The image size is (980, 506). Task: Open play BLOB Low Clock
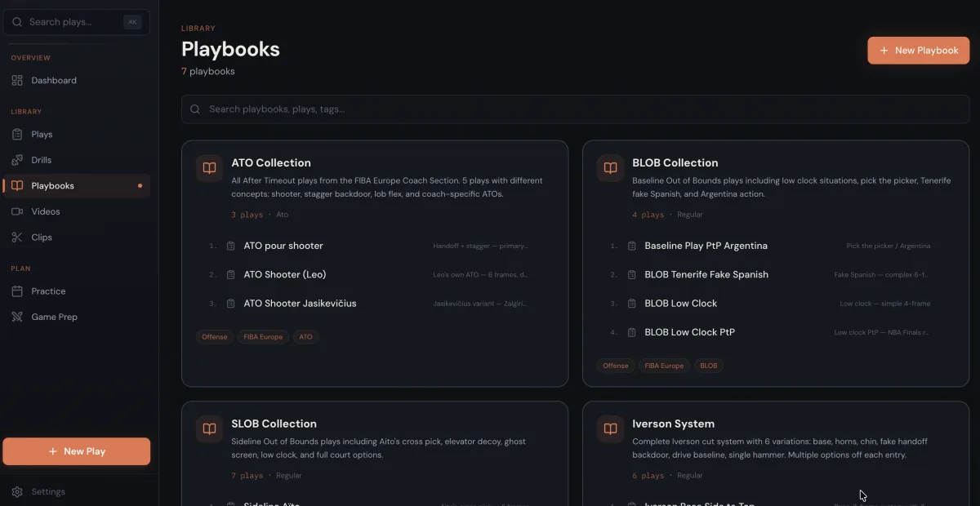click(x=680, y=303)
